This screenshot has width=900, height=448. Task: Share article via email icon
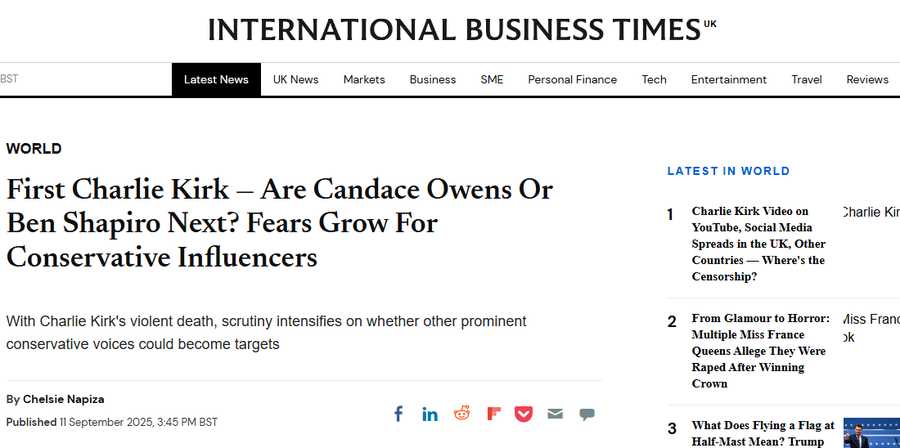[x=555, y=414]
